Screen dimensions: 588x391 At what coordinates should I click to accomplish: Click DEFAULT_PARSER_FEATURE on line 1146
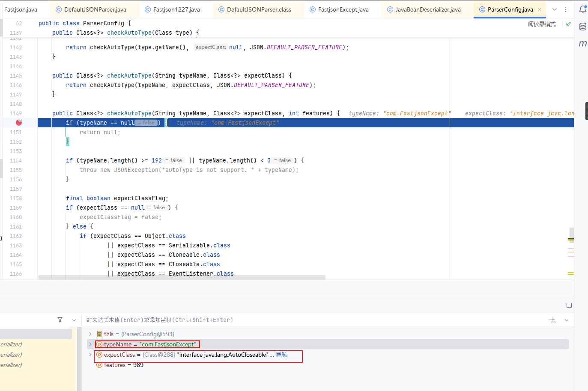tap(272, 85)
